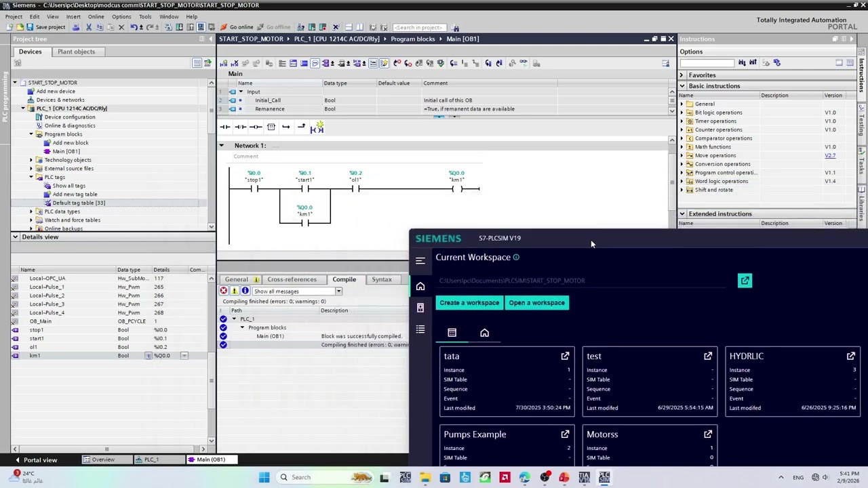The image size is (868, 488).
Task: Expand Timer operations folder
Action: pyautogui.click(x=682, y=121)
